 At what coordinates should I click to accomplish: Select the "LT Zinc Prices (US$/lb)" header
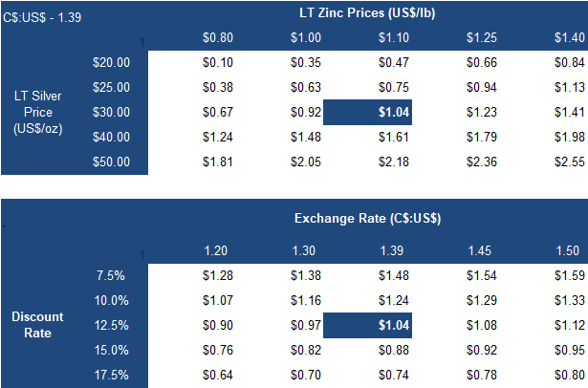[367, 12]
